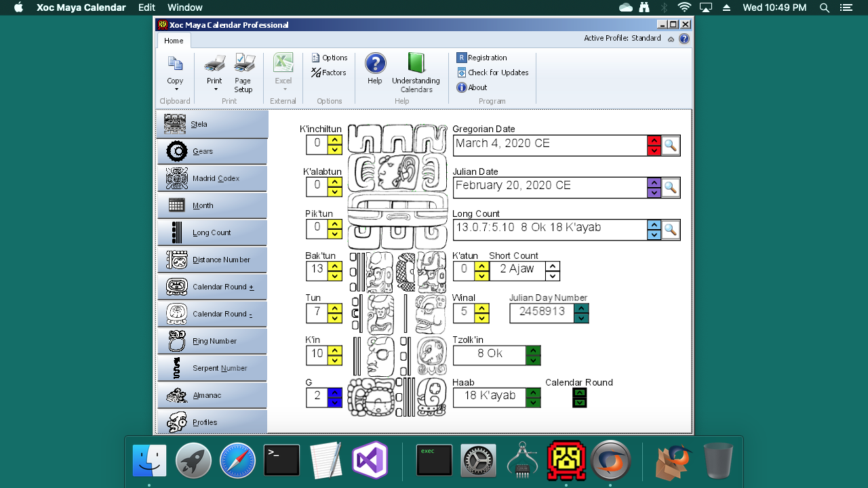This screenshot has width=868, height=488.
Task: Search using Gregorian Date magnifier icon
Action: click(670, 145)
